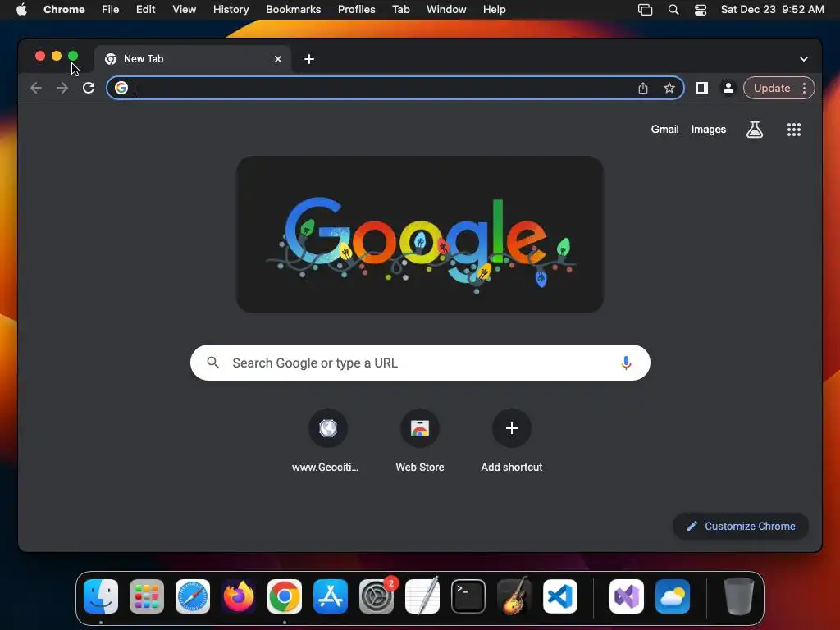This screenshot has width=840, height=630.
Task: Open Control Center in the menu bar
Action: click(701, 9)
